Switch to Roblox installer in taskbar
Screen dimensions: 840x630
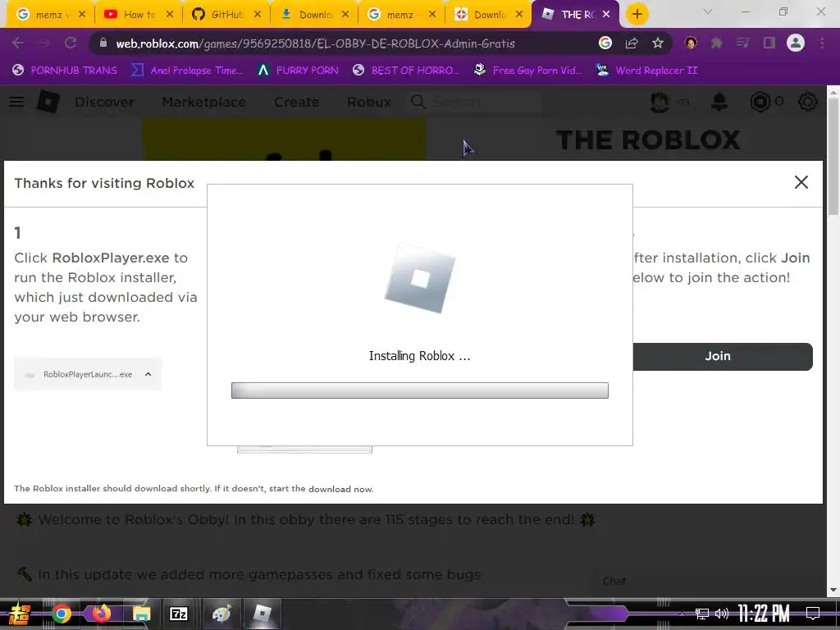(x=262, y=614)
